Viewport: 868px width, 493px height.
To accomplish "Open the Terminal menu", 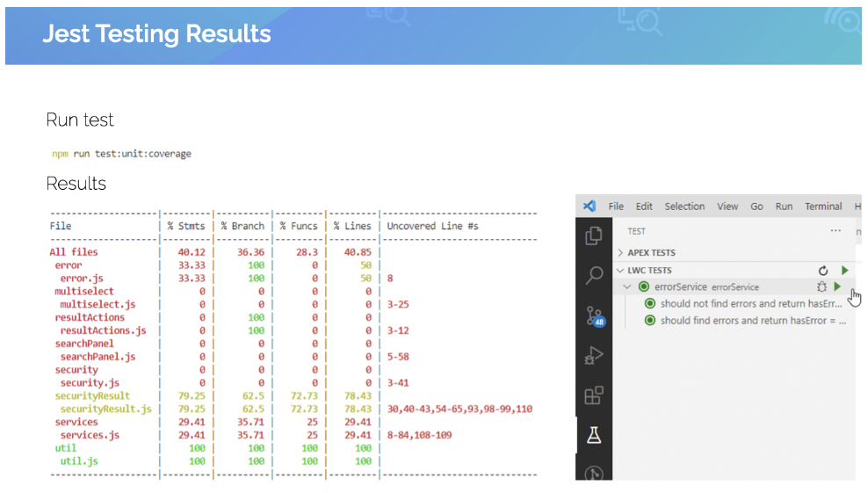I will [823, 206].
